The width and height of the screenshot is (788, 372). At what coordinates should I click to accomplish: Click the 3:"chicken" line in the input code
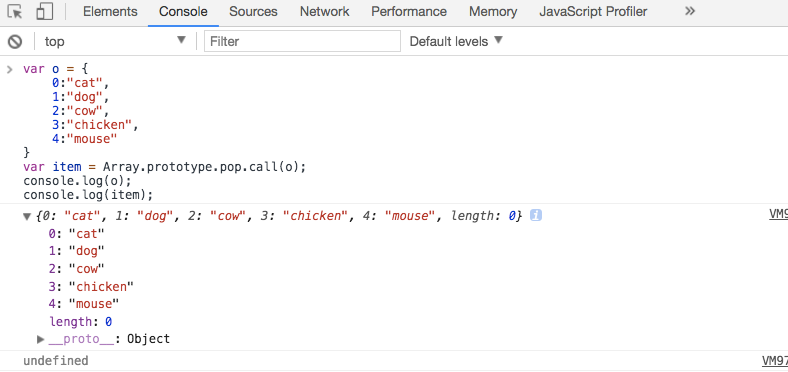(95, 125)
